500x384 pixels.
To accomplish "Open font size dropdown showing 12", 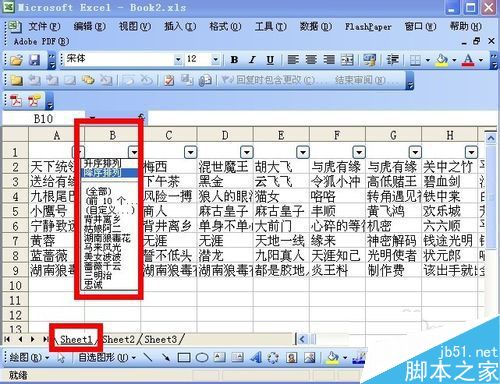I will coord(215,60).
